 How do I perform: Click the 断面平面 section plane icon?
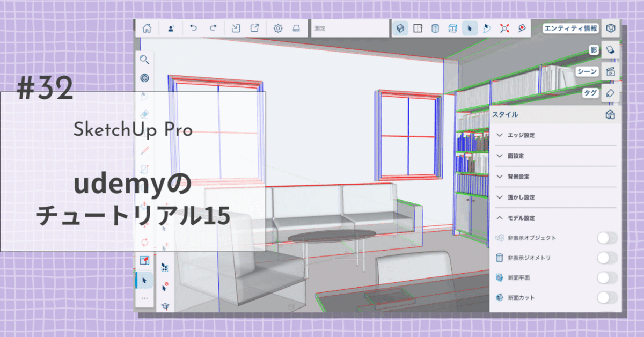(499, 278)
